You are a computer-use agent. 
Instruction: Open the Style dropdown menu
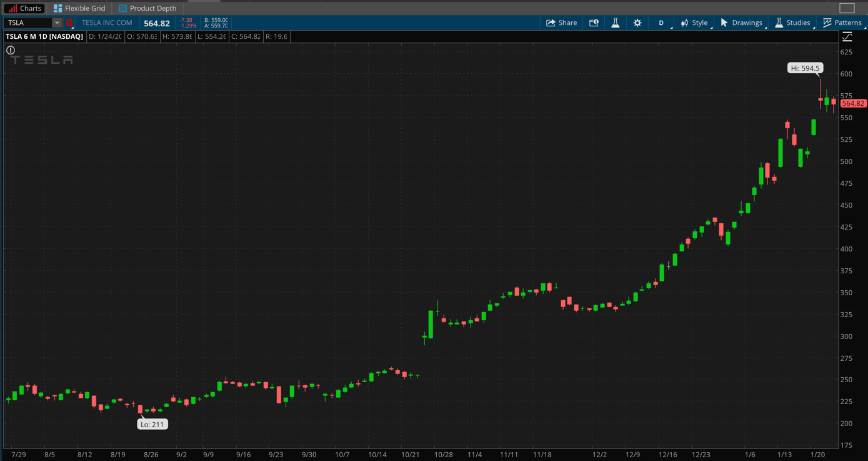point(695,23)
